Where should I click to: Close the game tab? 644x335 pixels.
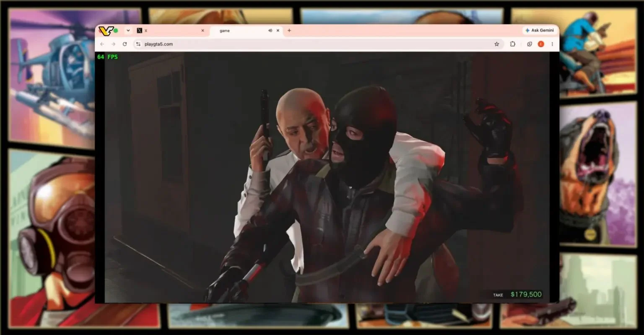(278, 31)
